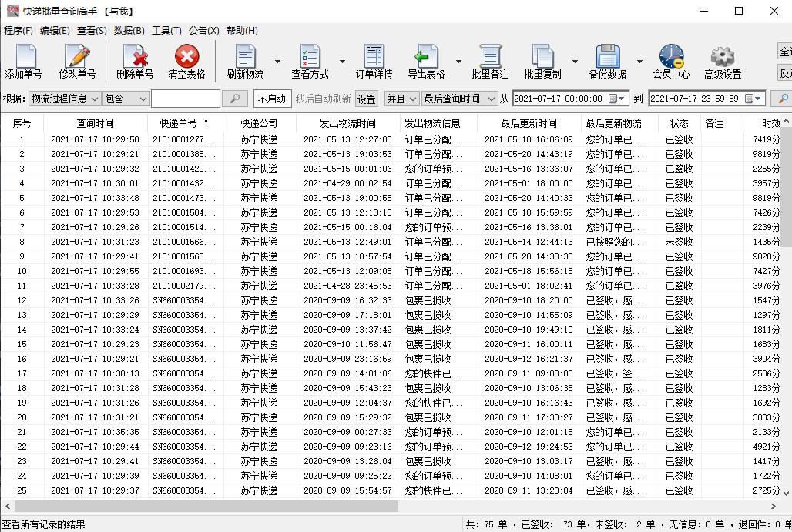This screenshot has width=792, height=532.
Task: Click the 设置 button beside auto-refresh
Action: [x=367, y=99]
